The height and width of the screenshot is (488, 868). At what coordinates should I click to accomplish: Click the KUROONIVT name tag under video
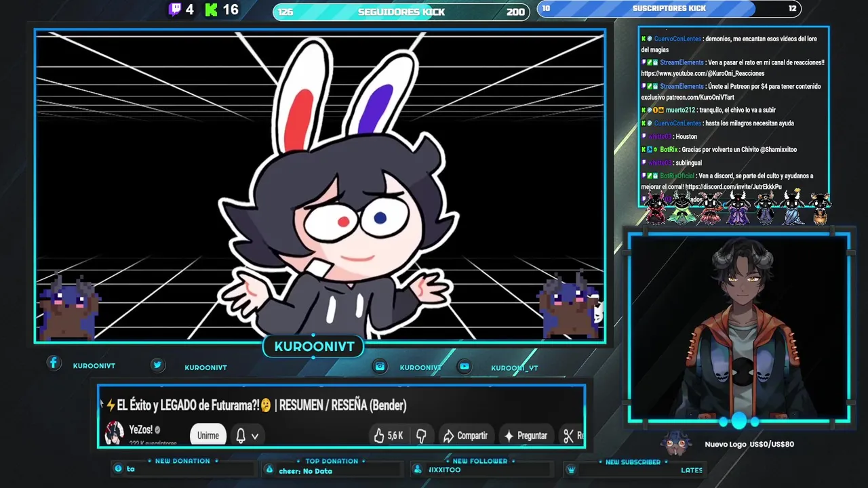pos(314,346)
